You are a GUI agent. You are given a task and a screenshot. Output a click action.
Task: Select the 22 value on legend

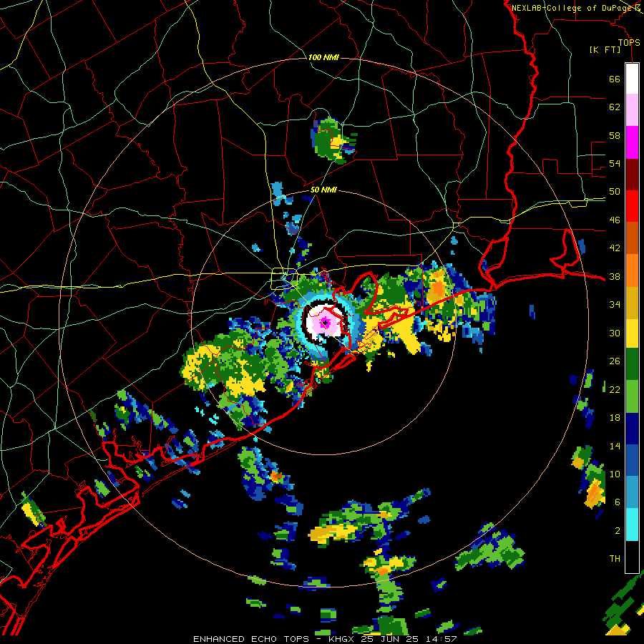click(x=615, y=389)
